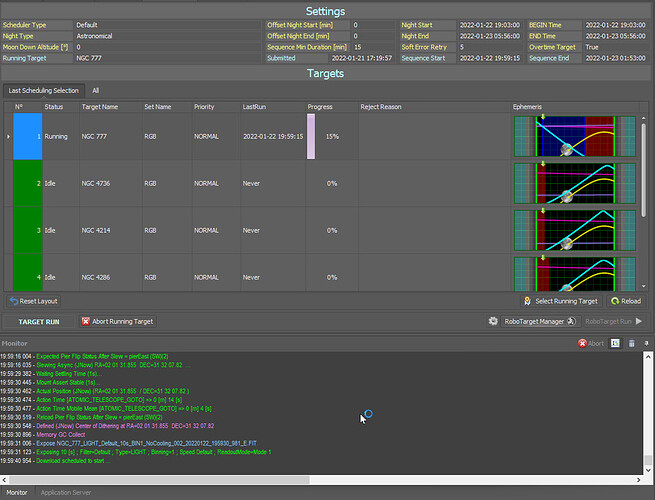Viewport: 655px width, 500px height.
Task: Click the Expose NGC_777_LIGHT log line
Action: click(146, 443)
